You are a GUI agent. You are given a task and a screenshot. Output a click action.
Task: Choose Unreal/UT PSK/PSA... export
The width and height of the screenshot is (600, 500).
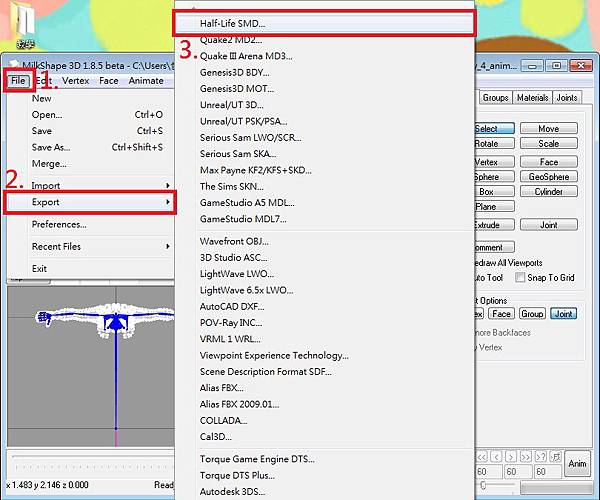324,121
